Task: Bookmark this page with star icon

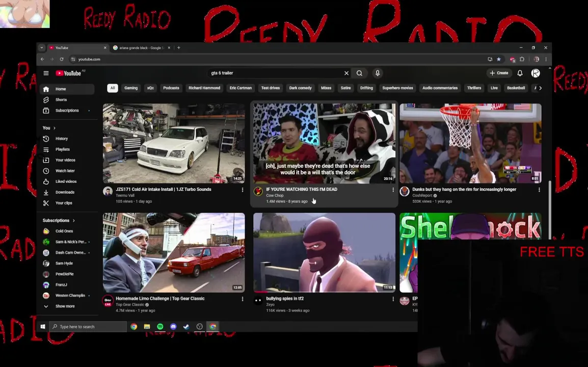Action: click(499, 59)
